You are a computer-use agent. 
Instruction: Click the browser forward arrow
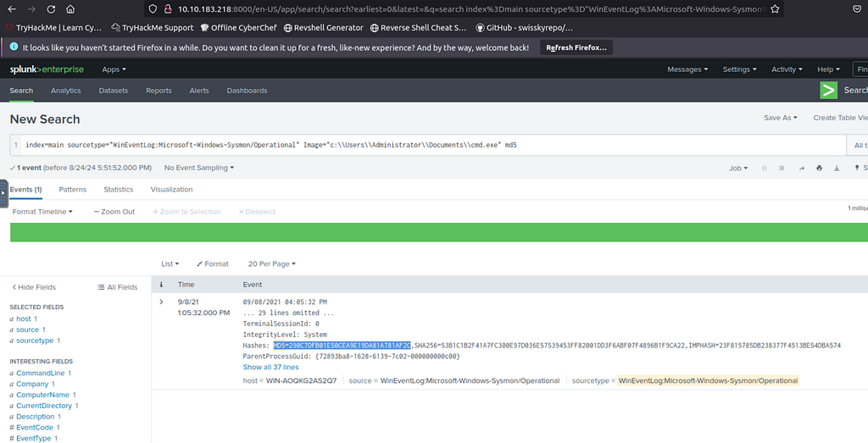31,8
